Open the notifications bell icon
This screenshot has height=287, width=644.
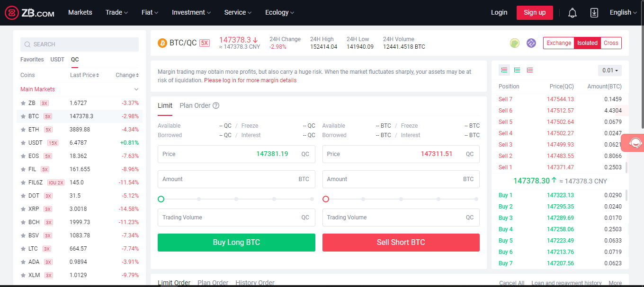click(572, 13)
